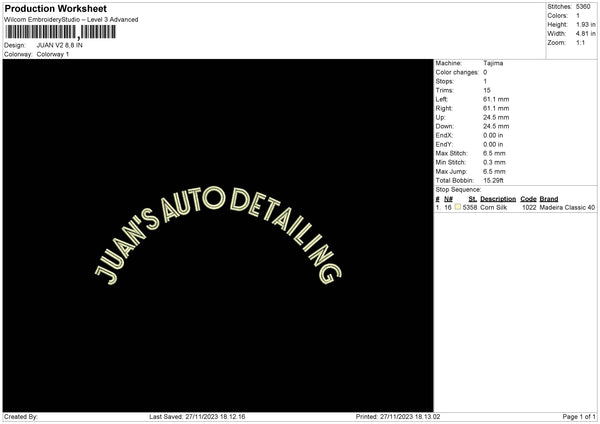Click the Max Jump value 6.5 mm
Viewport: 600px width, 424px height.
coord(494,171)
